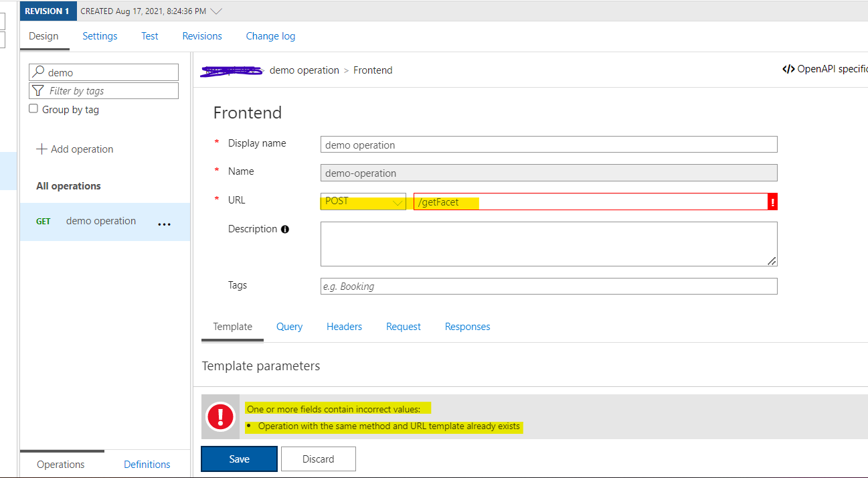This screenshot has width=868, height=478.
Task: Switch to the Settings tab
Action: point(99,36)
